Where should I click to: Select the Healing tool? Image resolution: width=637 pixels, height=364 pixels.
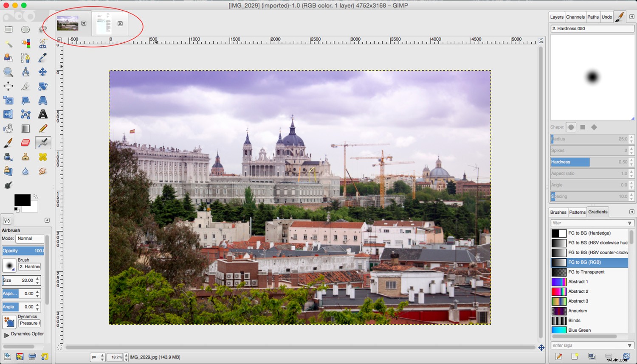42,157
